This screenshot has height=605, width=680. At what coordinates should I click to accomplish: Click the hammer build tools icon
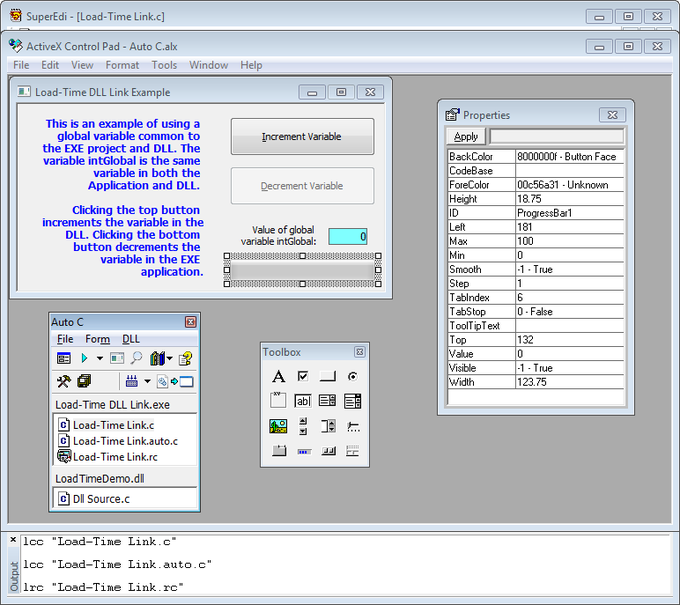(x=64, y=381)
